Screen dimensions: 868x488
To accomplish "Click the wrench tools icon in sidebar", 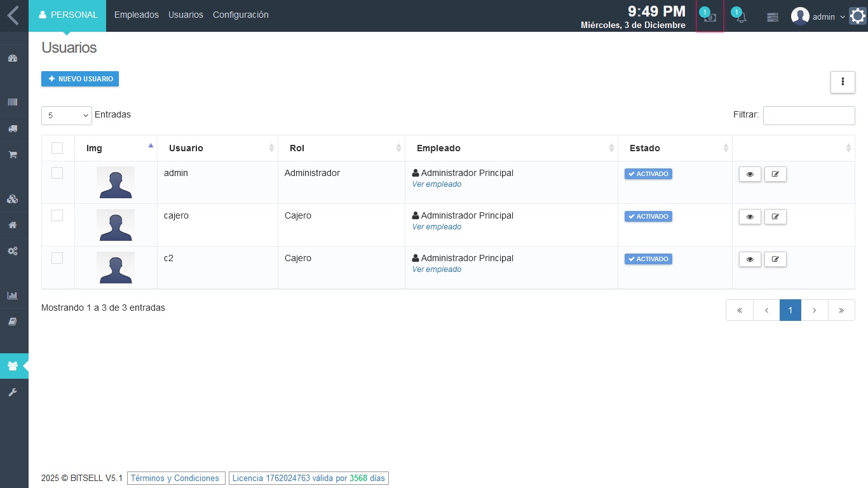I will tap(12, 393).
